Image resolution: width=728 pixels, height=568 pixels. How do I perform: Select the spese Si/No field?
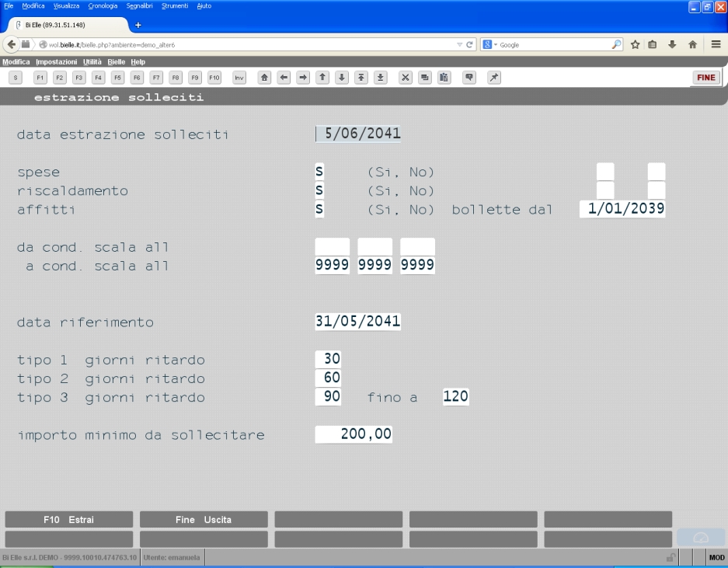(319, 172)
